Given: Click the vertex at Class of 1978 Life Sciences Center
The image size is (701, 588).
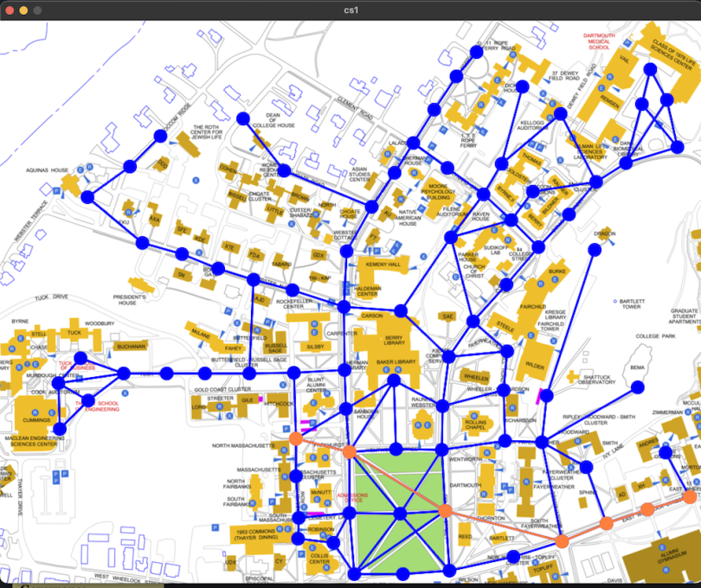Looking at the screenshot, I should coord(650,70).
